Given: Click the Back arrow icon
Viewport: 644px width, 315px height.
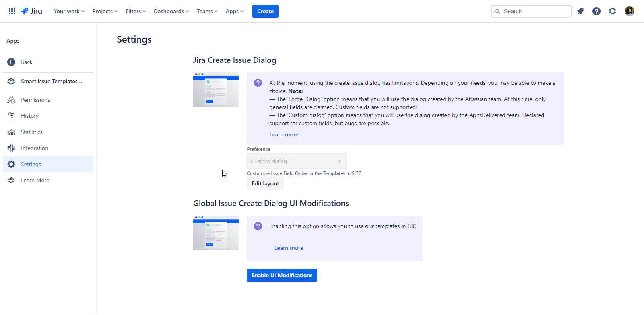Looking at the screenshot, I should (11, 62).
